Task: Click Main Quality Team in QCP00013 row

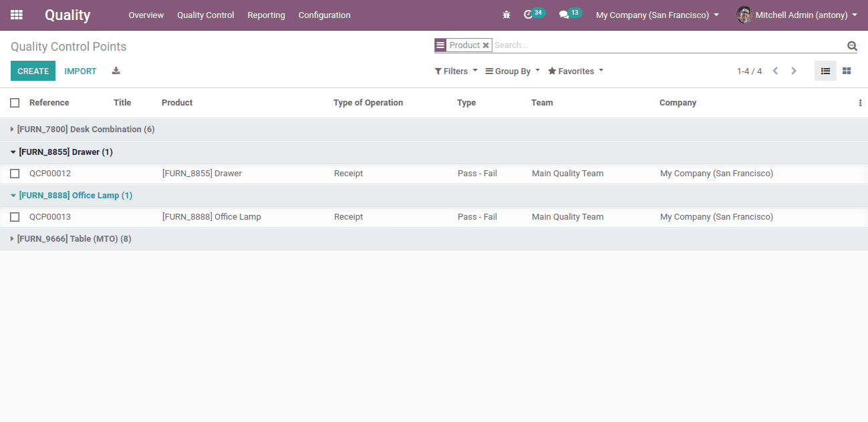Action: click(x=567, y=217)
